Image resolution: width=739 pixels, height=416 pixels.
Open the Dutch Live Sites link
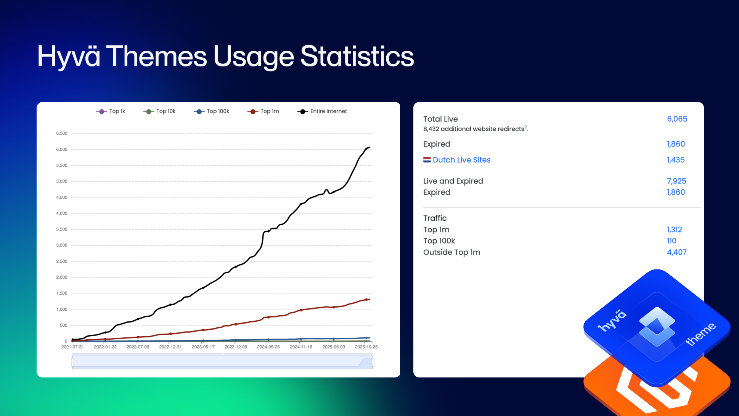(x=462, y=160)
